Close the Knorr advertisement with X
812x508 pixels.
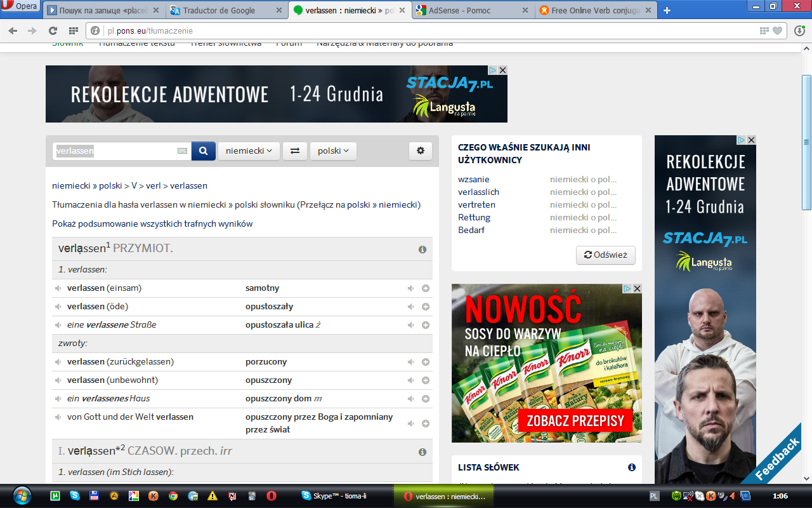637,288
